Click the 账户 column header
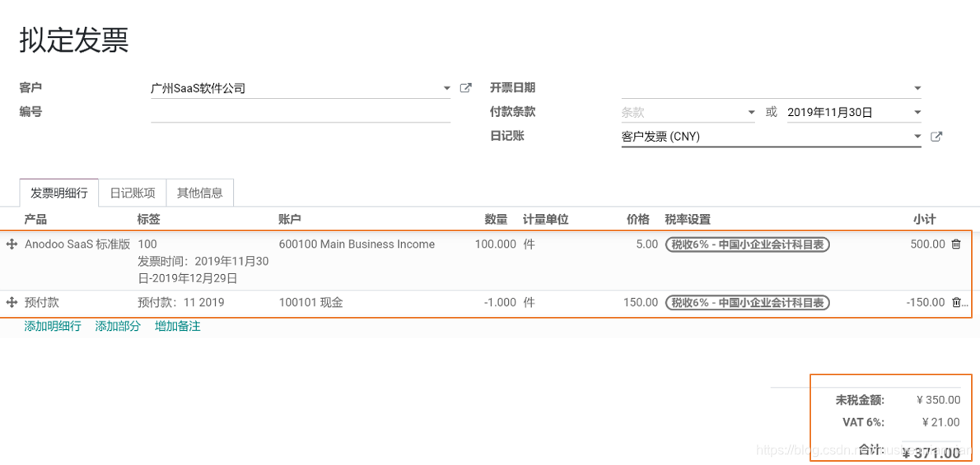The image size is (980, 465). (290, 220)
